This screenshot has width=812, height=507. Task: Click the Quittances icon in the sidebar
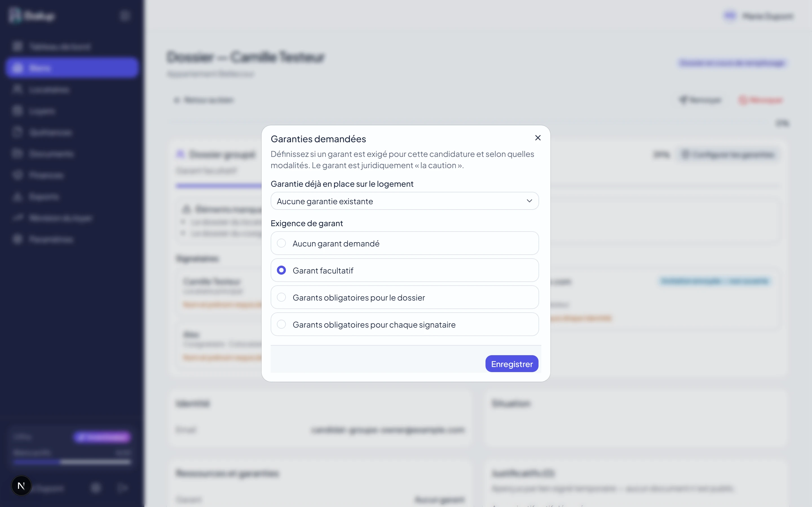(x=17, y=132)
